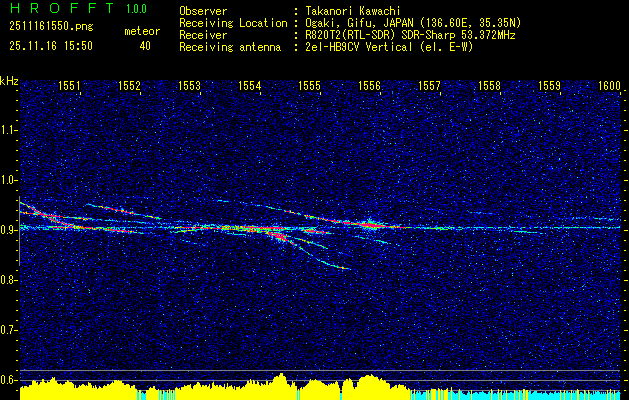Select the meteor label
The image size is (629, 400).
point(142,31)
